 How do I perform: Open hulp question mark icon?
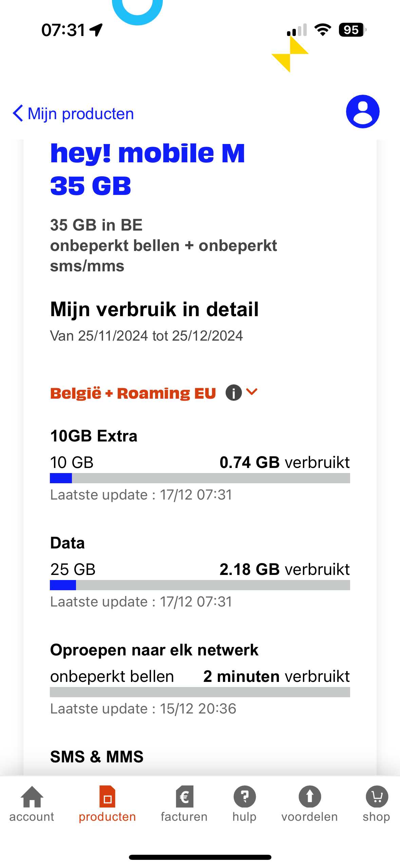point(244,797)
